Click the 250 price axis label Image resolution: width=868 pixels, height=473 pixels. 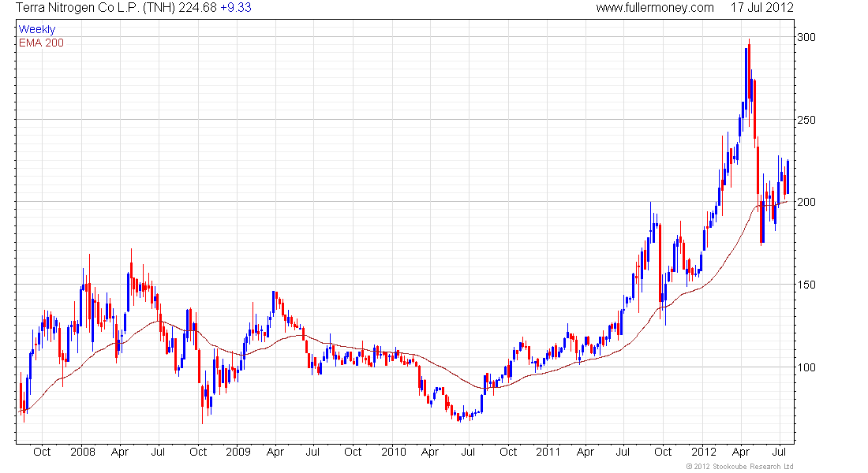tap(806, 120)
